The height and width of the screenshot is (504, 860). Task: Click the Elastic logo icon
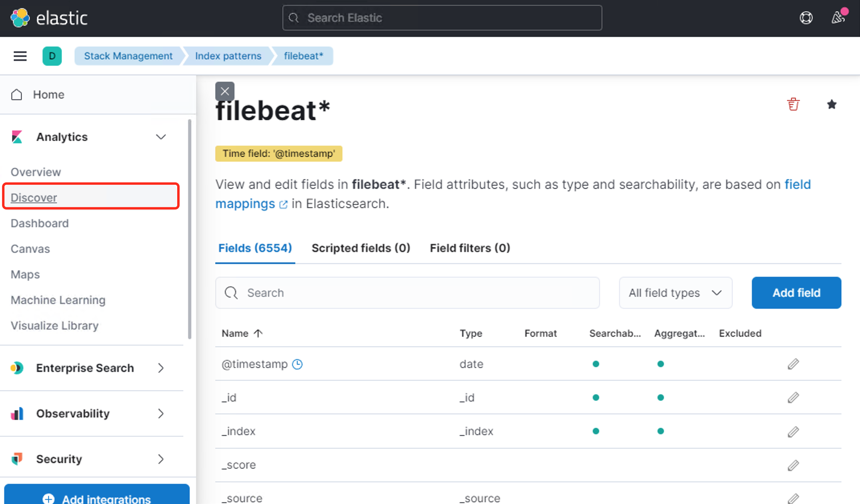click(x=20, y=18)
